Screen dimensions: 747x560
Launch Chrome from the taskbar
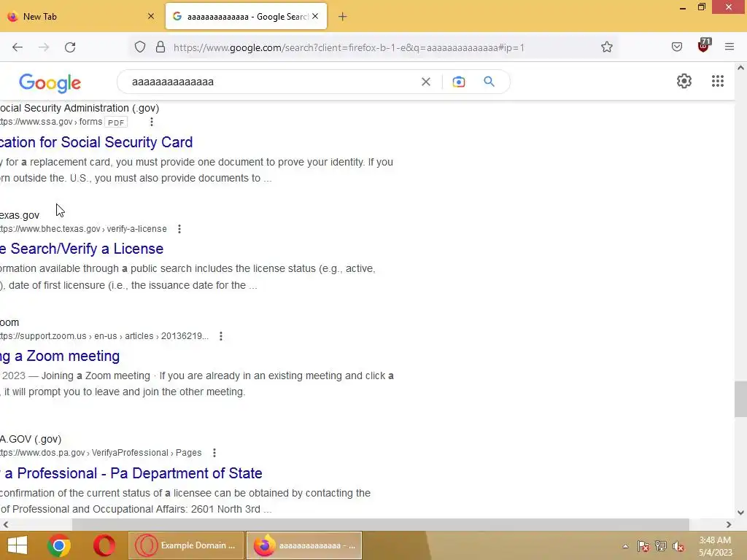click(59, 545)
